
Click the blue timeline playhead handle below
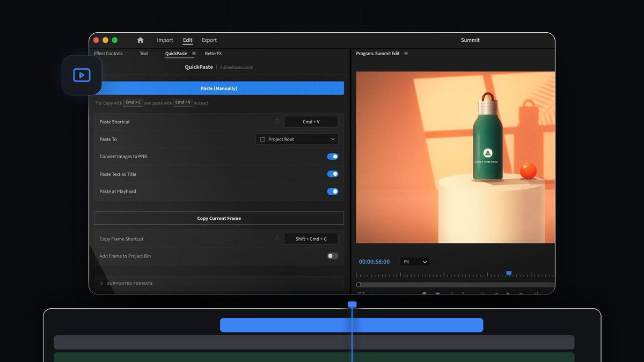(352, 305)
